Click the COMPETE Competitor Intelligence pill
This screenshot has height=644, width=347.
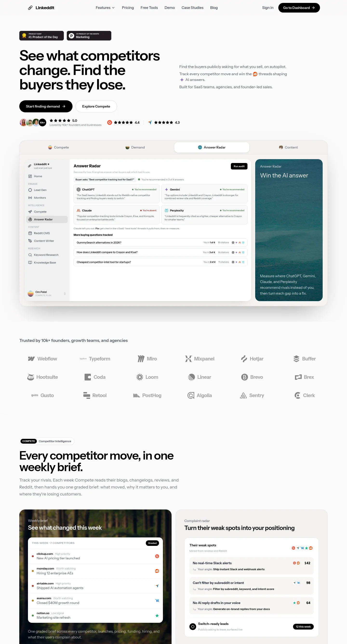47,441
